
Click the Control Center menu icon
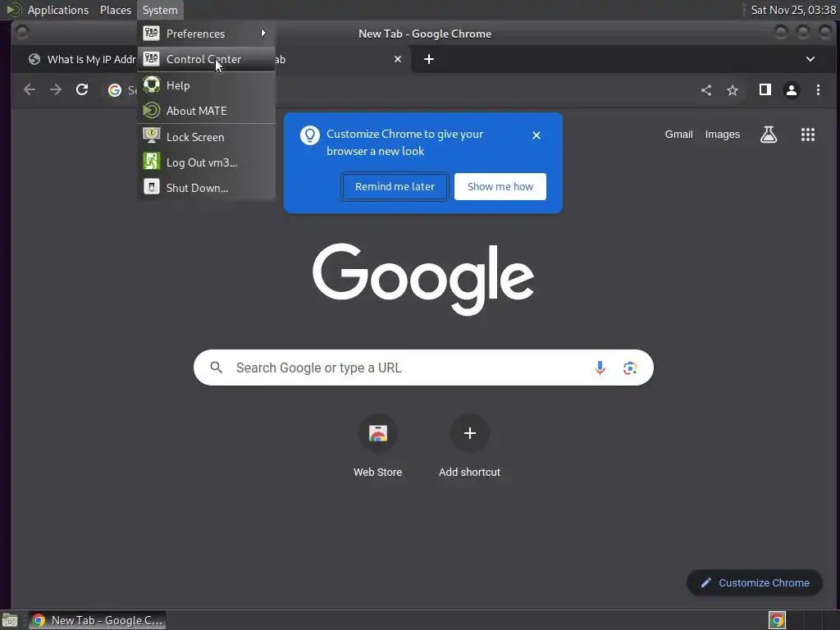point(152,59)
